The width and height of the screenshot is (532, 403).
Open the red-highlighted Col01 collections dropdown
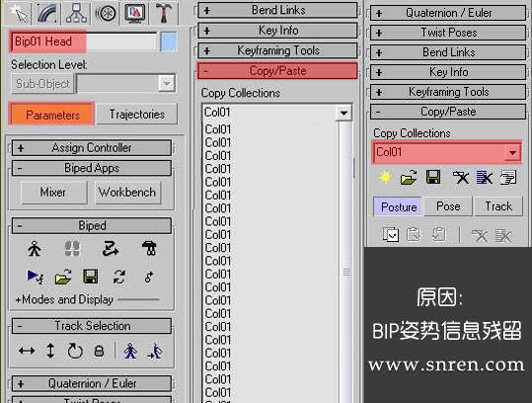[x=447, y=152]
